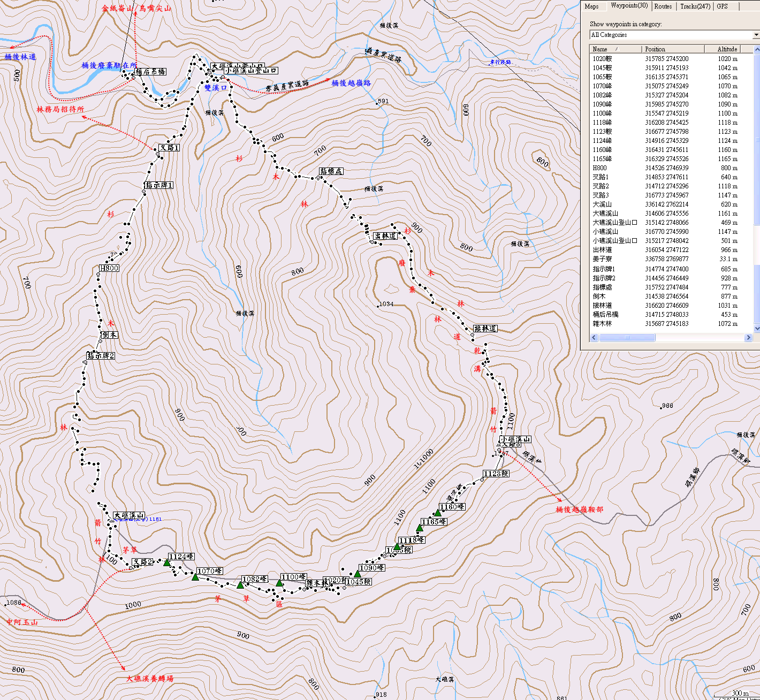
Task: Click the list's horizontal scrollbar right arrow
Action: [748, 338]
